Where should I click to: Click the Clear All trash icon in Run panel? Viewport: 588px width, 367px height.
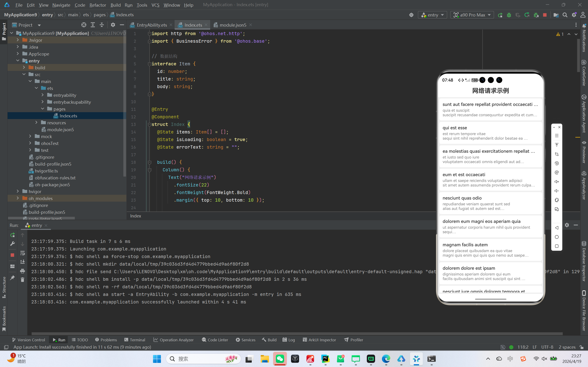click(x=22, y=280)
